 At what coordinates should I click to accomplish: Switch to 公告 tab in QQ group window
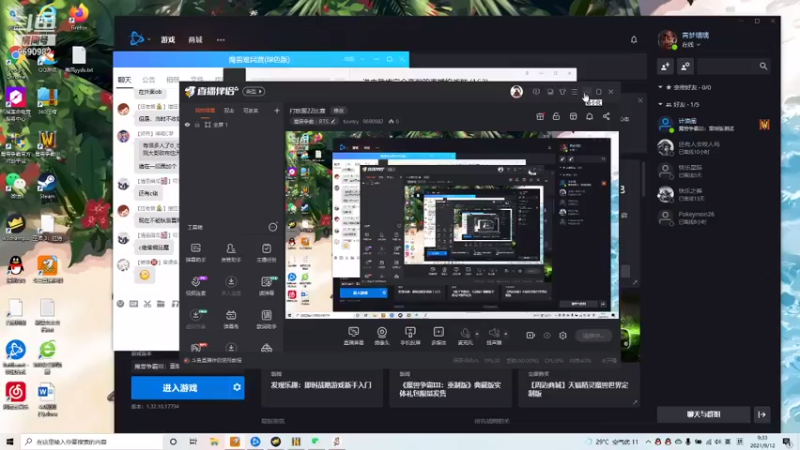pyautogui.click(x=148, y=80)
